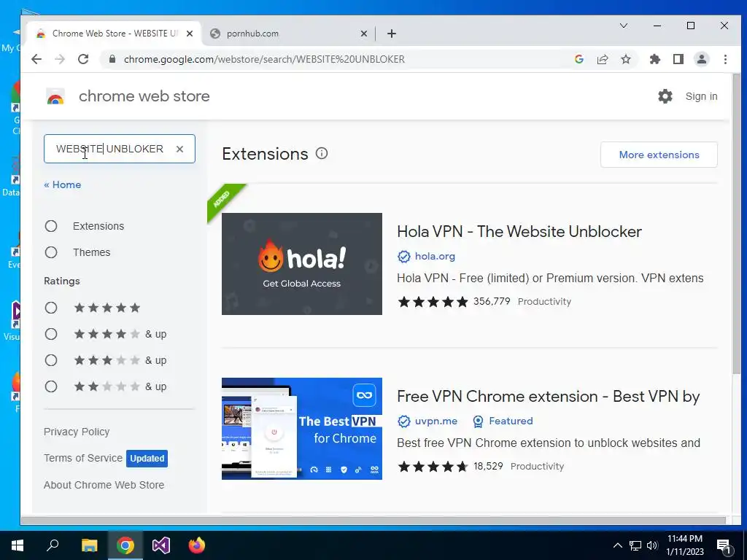
Task: Open the uvpn.me publisher link
Action: coord(436,421)
